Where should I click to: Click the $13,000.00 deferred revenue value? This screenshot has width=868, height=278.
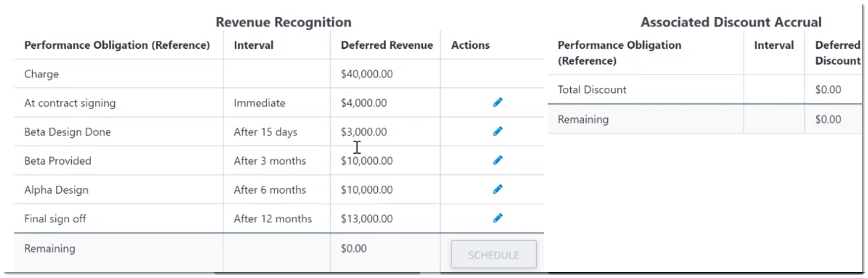point(367,219)
